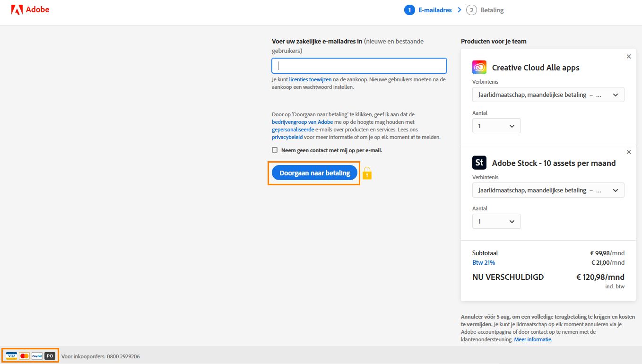Screen dimensions: 642x364
Task: Click the 'Creative Cloud Alle apps' title
Action: click(x=536, y=68)
